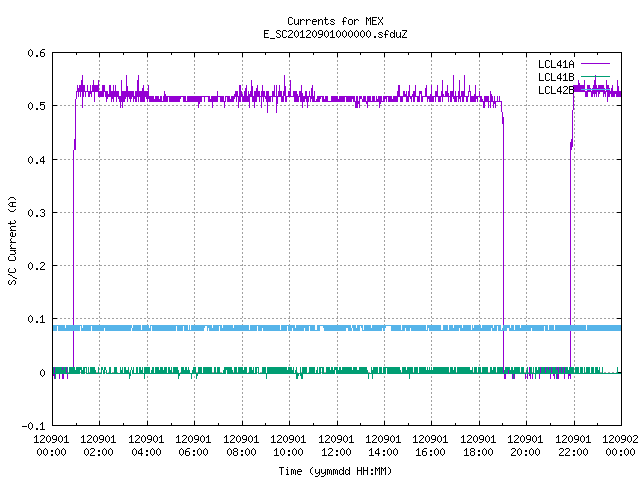Click the 0.5 y-axis tick label
The width and height of the screenshot is (640, 480).
point(36,106)
